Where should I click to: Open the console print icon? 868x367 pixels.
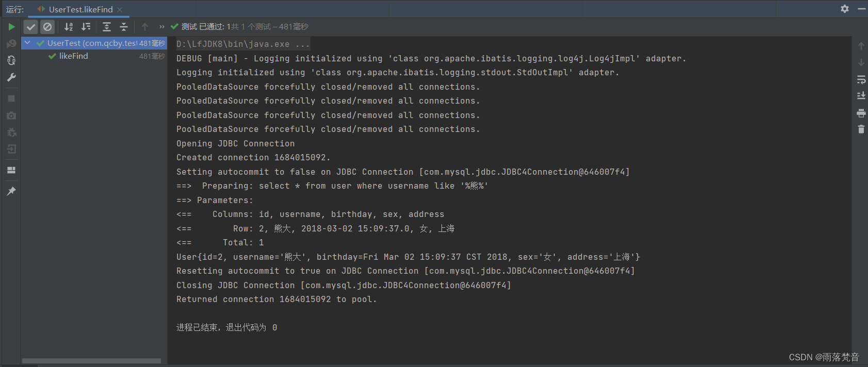pos(861,113)
